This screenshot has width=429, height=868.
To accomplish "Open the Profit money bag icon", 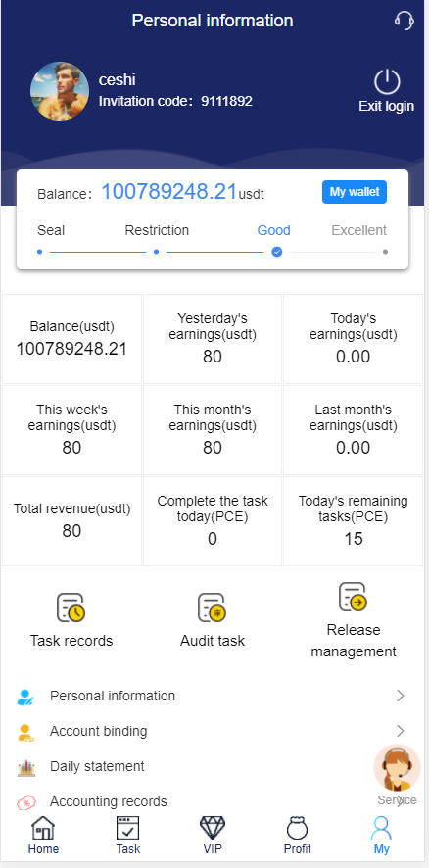I will [x=297, y=828].
